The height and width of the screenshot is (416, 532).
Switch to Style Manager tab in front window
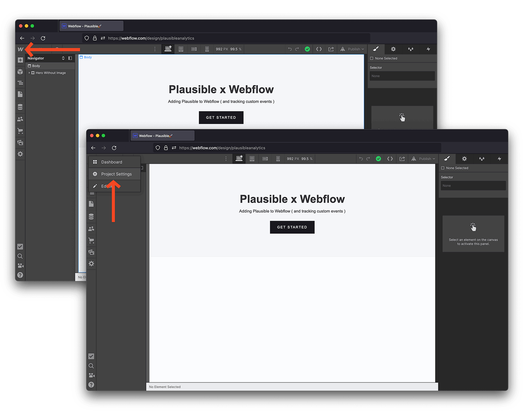(x=482, y=159)
